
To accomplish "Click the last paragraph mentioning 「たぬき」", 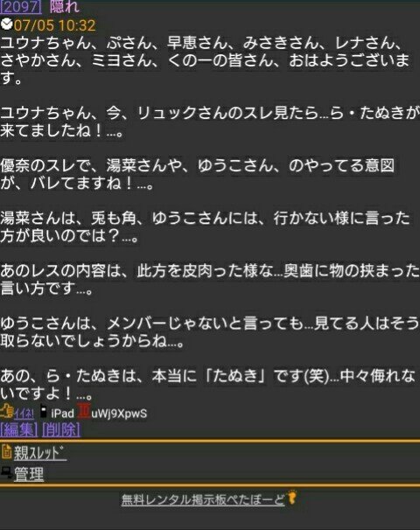I will tap(207, 384).
